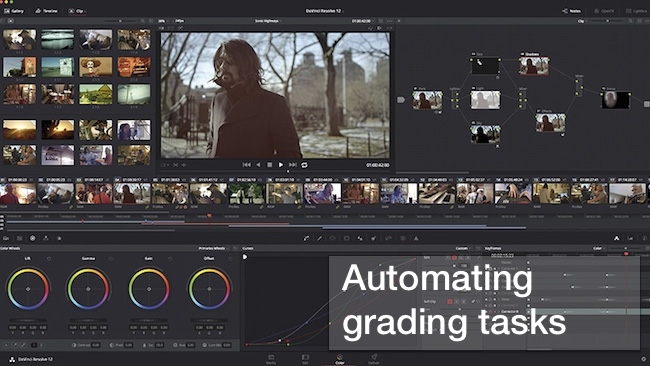This screenshot has height=366, width=650.
Task: Select the man in coat clip thumbnail
Action: 132,194
